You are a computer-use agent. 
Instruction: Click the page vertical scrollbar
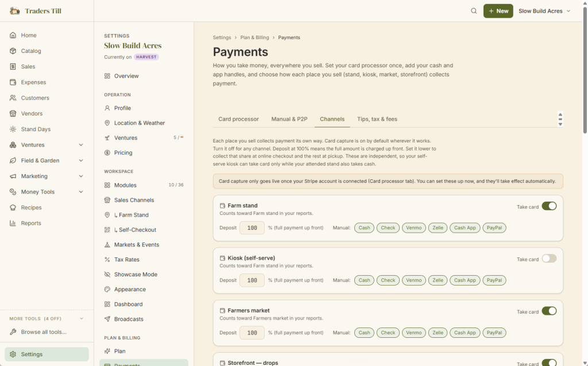click(x=585, y=70)
